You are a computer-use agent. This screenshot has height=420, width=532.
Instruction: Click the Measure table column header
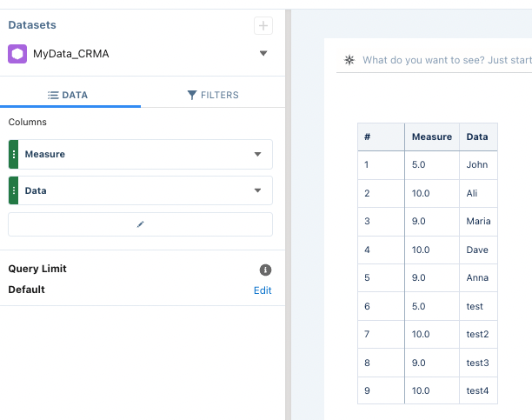click(x=431, y=137)
